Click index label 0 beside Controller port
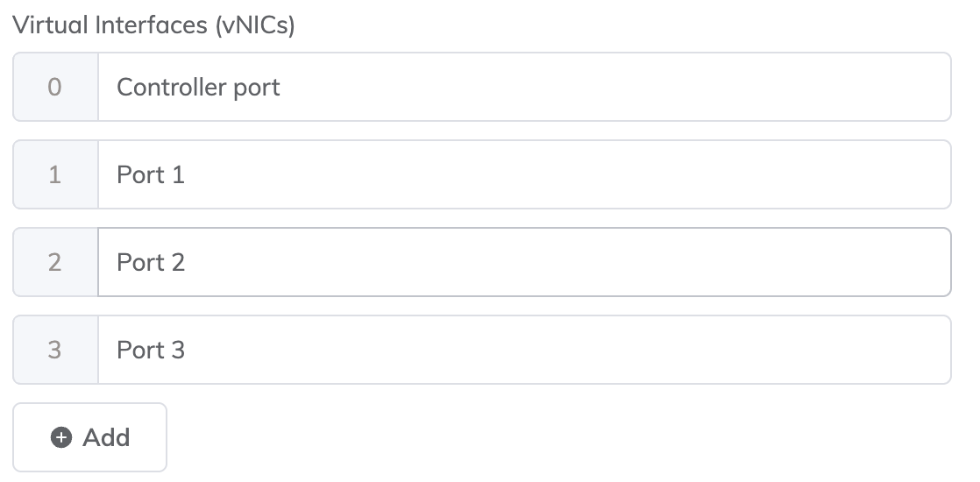 point(55,87)
